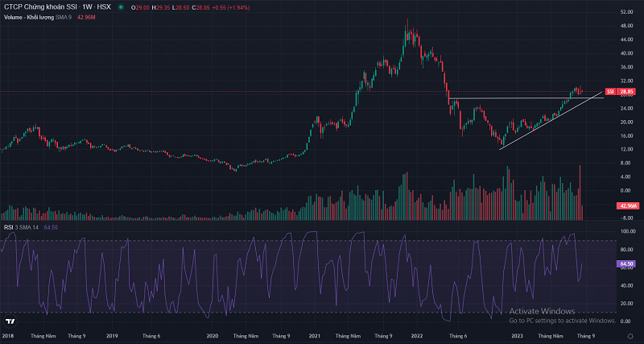Image resolution: width=644 pixels, height=344 pixels.
Task: Select the ascending white trendline
Action: [x=547, y=122]
